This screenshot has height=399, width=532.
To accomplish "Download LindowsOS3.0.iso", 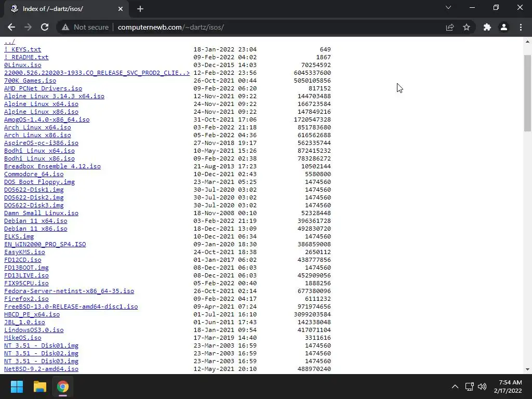I will click(x=34, y=330).
